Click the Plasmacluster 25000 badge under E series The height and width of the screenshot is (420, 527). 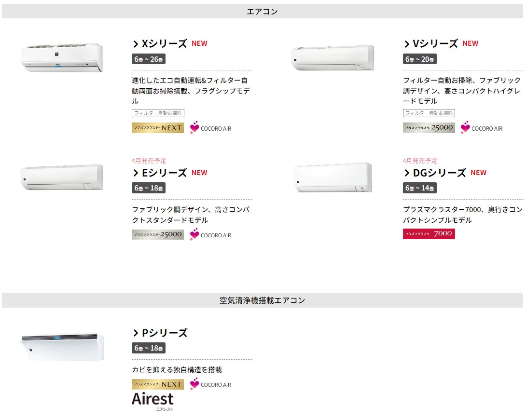tap(158, 235)
